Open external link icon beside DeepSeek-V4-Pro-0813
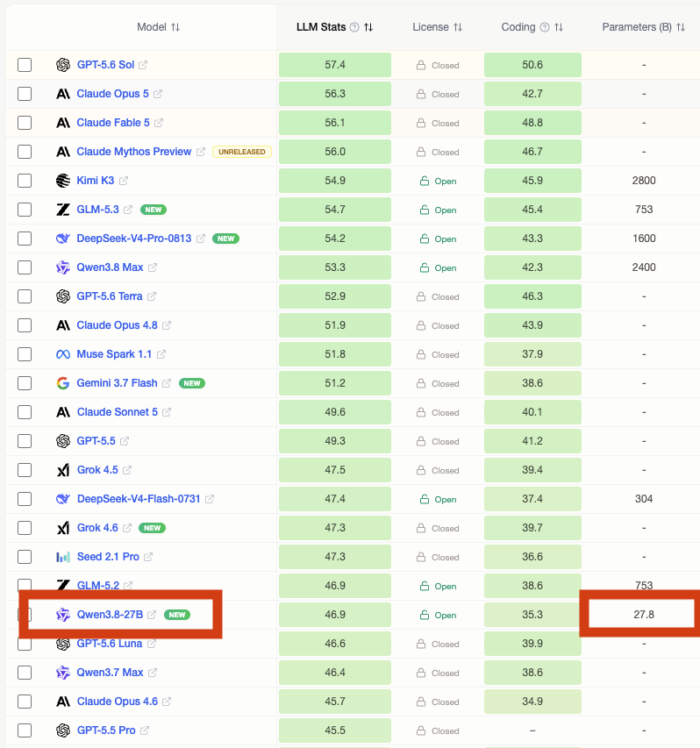Screen dimensions: 700x748 pyautogui.click(x=201, y=239)
